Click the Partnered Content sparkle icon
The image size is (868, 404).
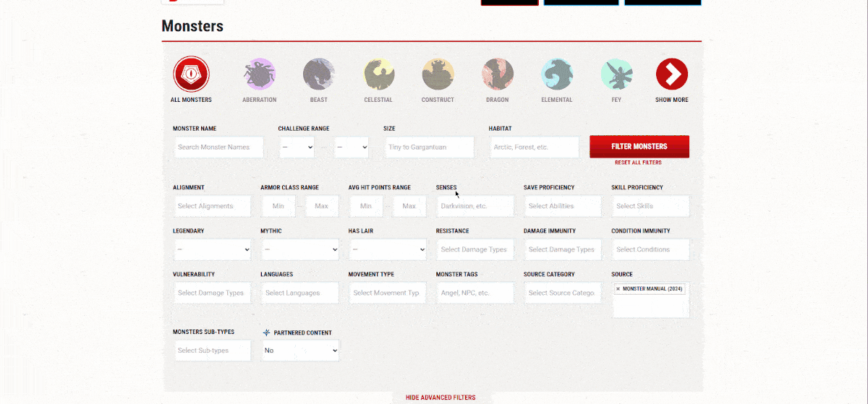coord(266,333)
